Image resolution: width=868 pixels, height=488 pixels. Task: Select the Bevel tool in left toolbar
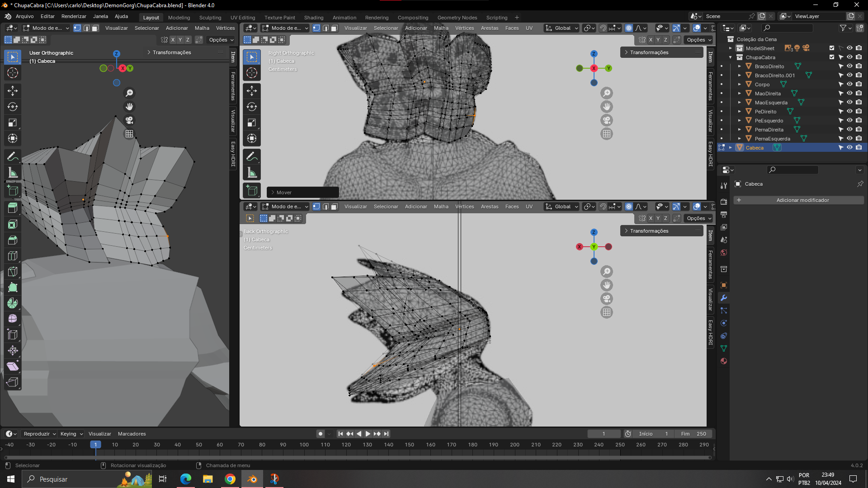[x=13, y=240]
